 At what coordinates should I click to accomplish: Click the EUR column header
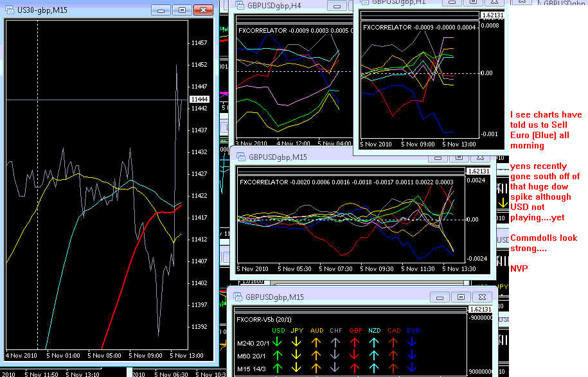(x=413, y=331)
